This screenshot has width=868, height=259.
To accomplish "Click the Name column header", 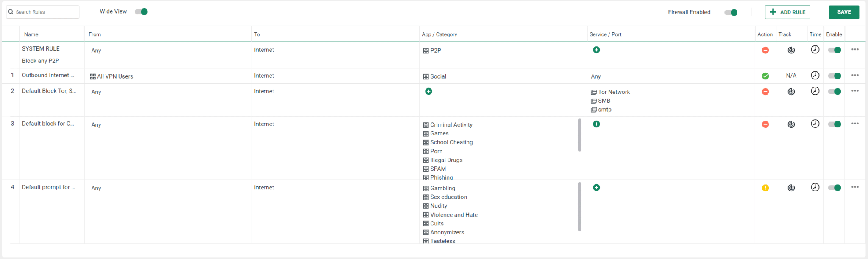I will (31, 34).
